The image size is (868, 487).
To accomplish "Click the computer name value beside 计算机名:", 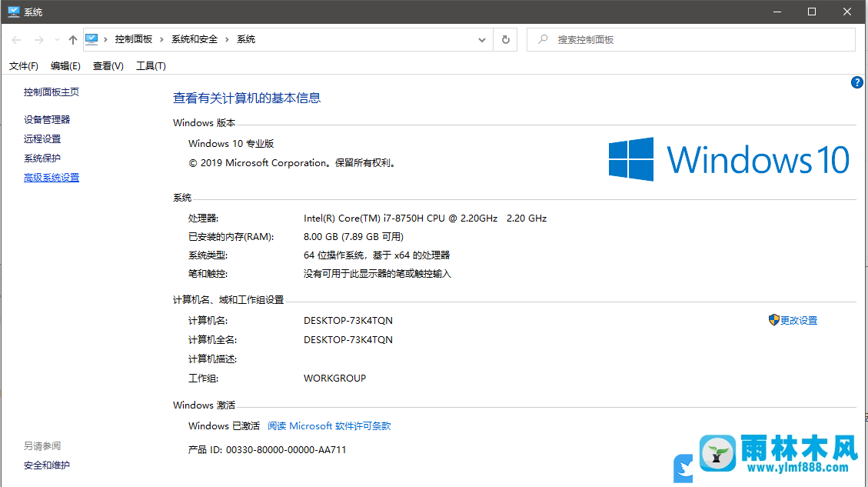I will tap(348, 321).
